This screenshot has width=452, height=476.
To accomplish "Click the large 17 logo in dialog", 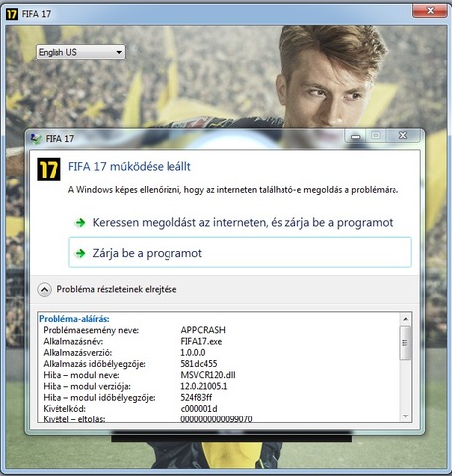I will click(x=49, y=170).
